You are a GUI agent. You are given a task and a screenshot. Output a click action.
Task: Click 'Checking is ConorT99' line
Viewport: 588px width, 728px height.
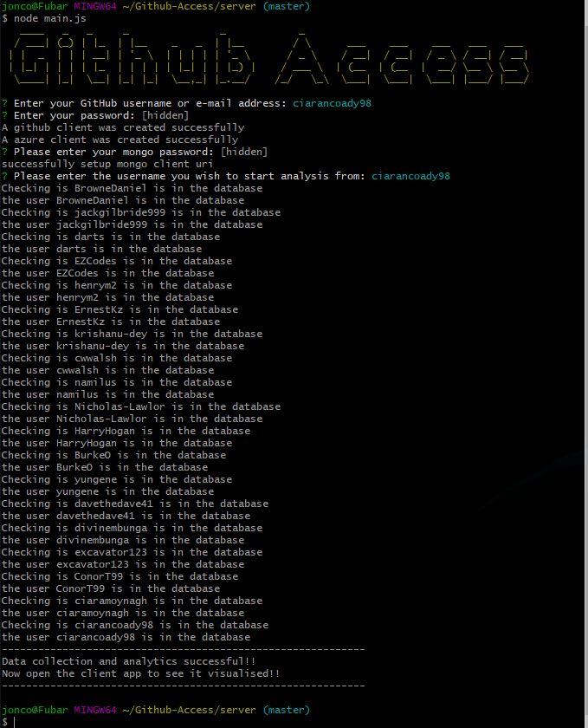tap(120, 576)
